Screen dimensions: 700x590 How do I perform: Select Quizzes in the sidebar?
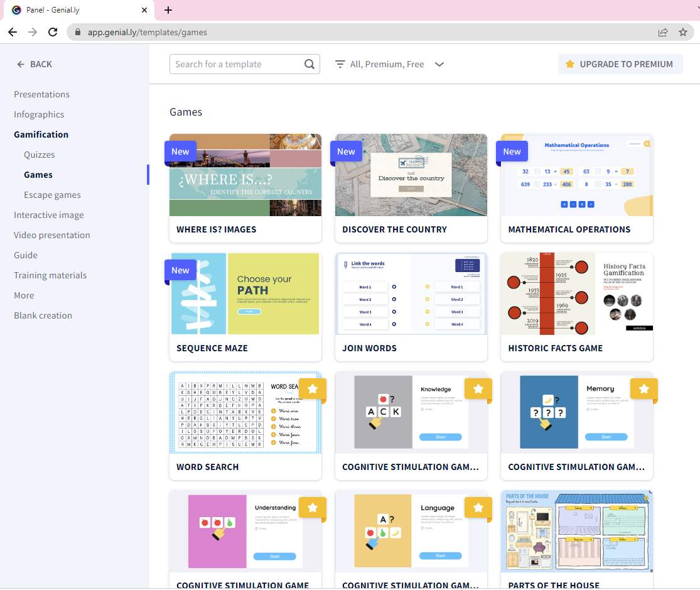40,155
